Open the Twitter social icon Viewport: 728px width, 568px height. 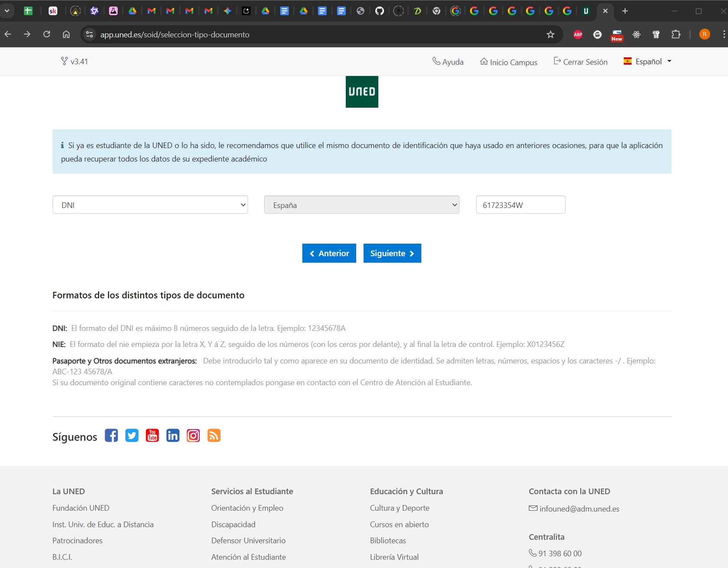[x=132, y=436]
